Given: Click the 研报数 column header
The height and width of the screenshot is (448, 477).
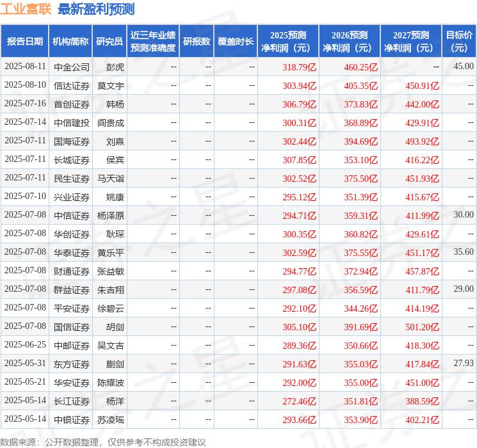Looking at the screenshot, I should click(x=197, y=42).
